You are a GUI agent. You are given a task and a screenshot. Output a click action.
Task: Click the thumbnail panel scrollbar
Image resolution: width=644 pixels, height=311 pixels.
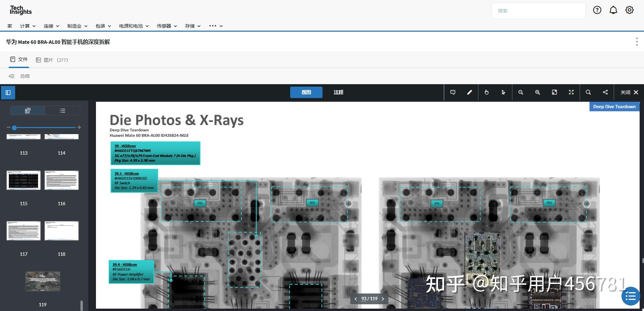(x=81, y=305)
